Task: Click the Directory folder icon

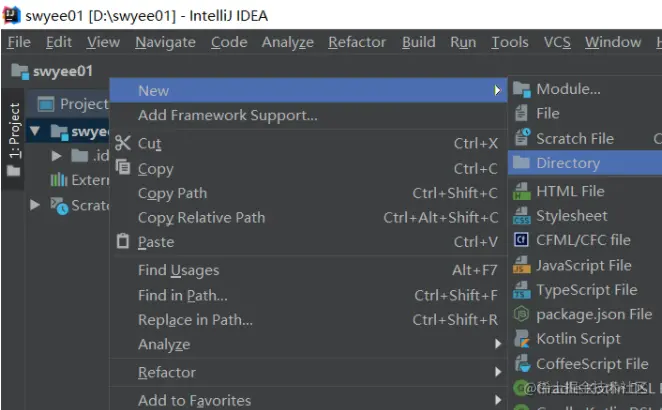Action: (x=521, y=162)
